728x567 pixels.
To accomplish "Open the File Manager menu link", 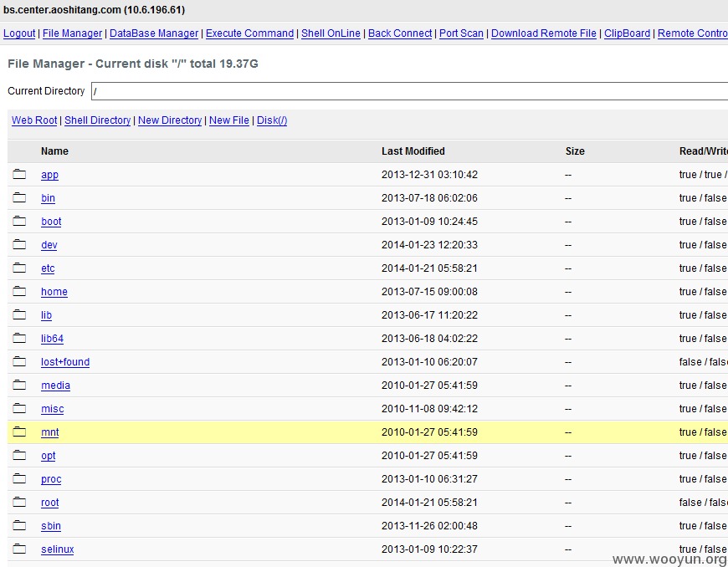I will point(73,33).
